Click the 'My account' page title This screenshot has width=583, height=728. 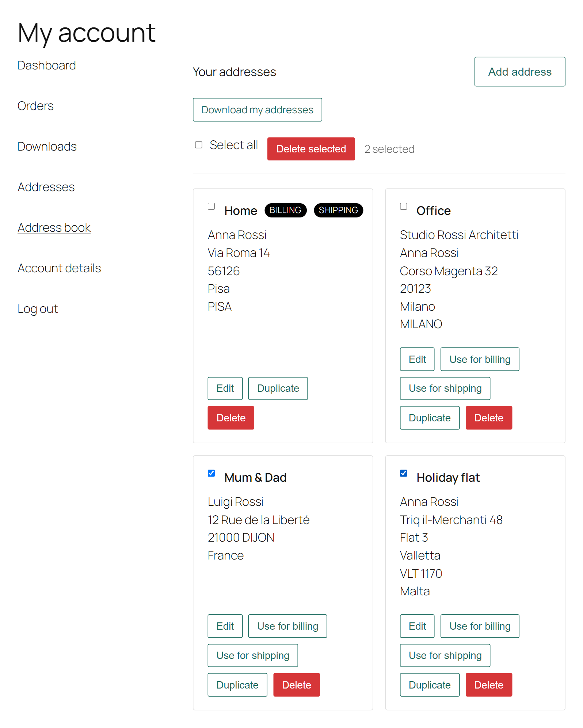coord(87,33)
